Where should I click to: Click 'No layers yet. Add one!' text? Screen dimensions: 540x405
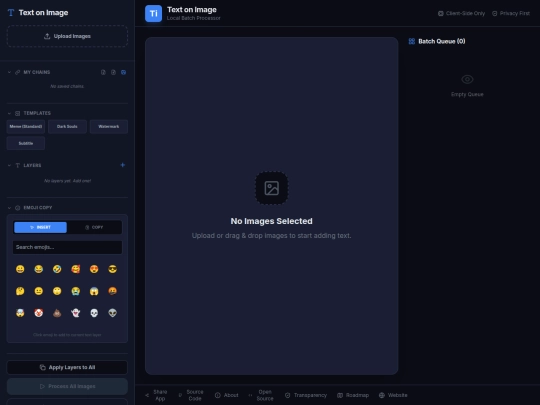tap(68, 181)
